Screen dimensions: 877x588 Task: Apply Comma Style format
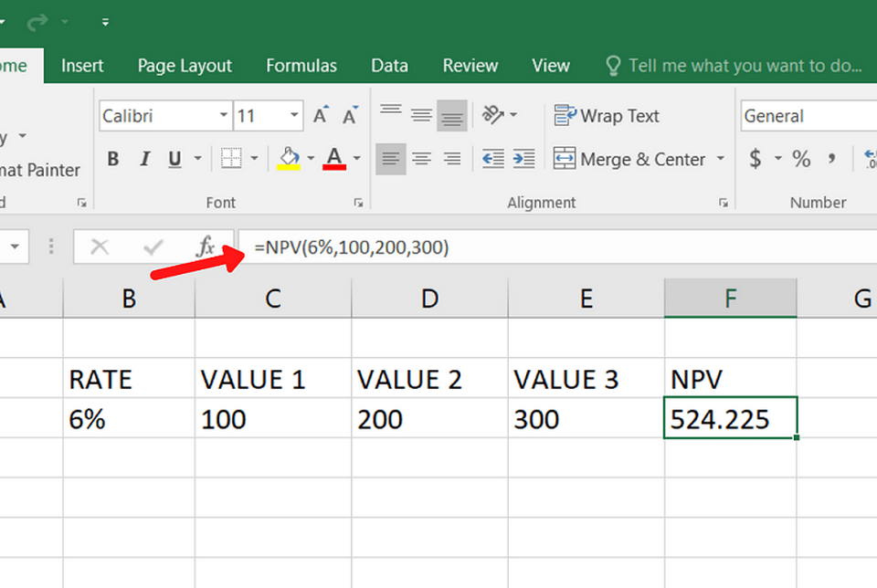(832, 159)
